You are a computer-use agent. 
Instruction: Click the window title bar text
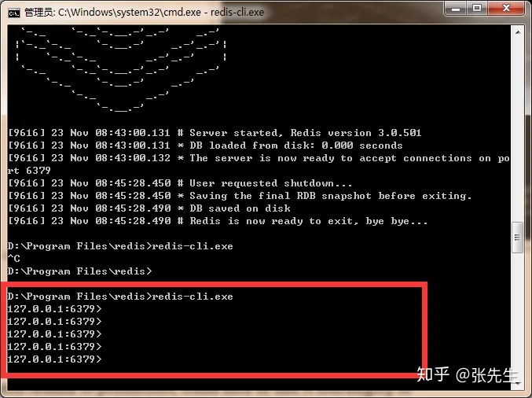[141, 12]
